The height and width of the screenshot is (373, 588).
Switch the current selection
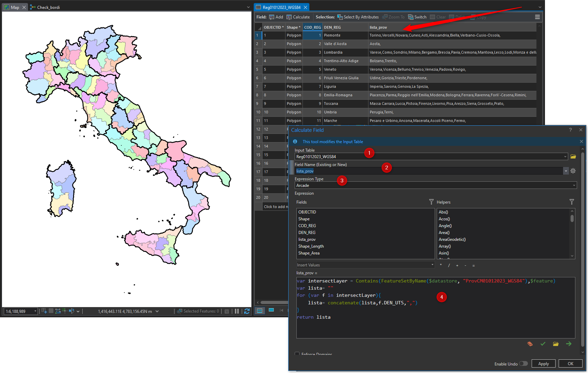pyautogui.click(x=417, y=17)
